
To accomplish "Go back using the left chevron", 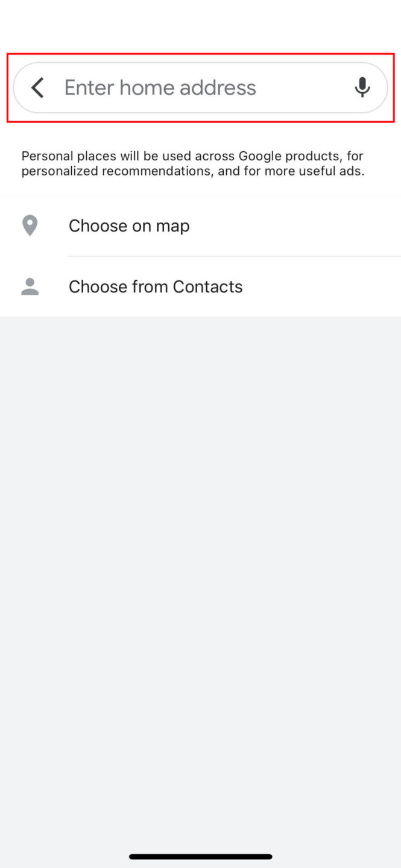I will pyautogui.click(x=37, y=88).
